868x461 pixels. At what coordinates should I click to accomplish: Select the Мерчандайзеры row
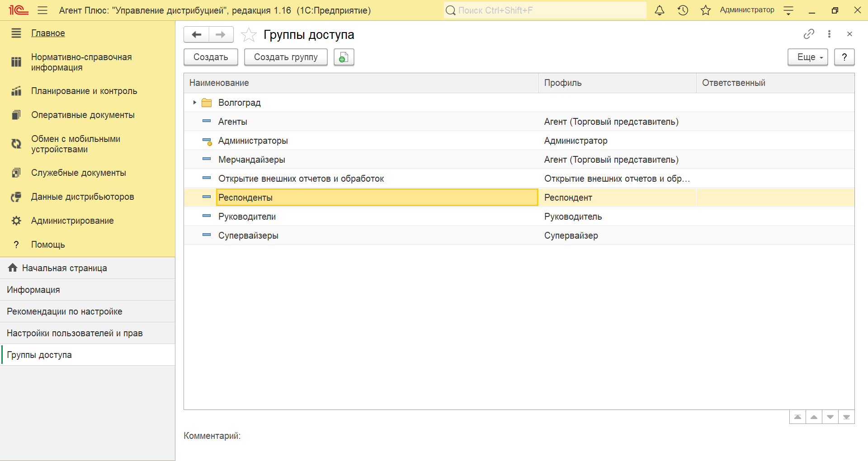pos(519,160)
